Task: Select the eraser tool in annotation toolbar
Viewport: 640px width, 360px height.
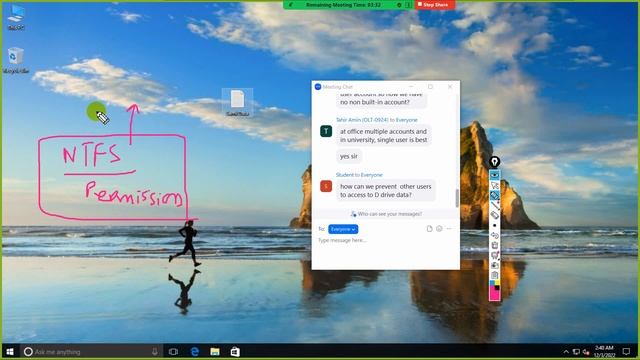Action: [x=494, y=215]
